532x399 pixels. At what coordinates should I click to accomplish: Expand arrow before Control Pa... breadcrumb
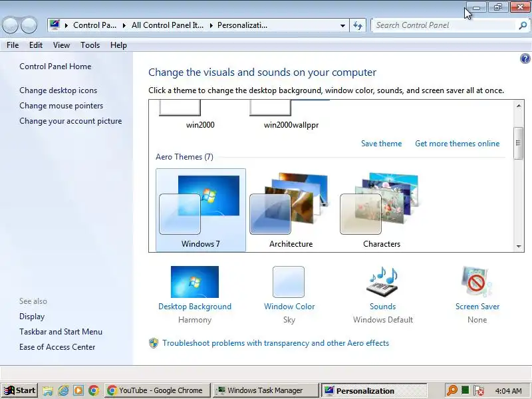point(66,25)
